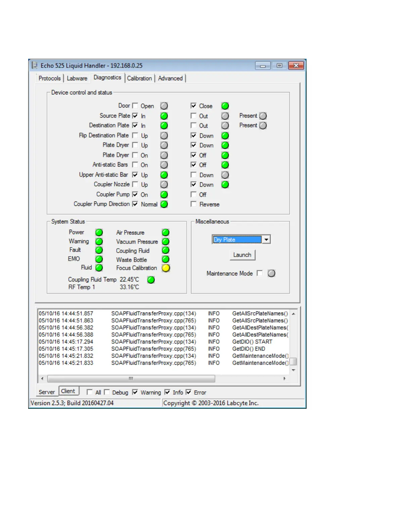Click the Flip Destination Plate Down indicator
This screenshot has height=532, width=411.
[x=225, y=135]
